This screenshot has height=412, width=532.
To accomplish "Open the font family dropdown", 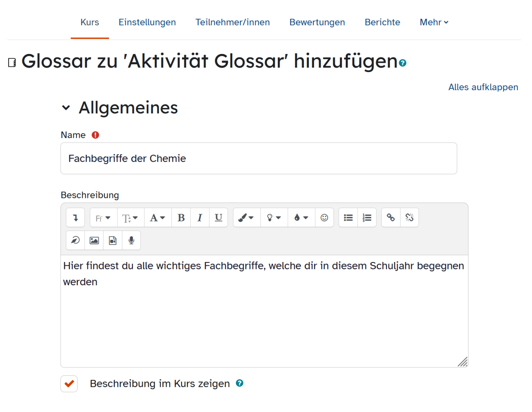I will pyautogui.click(x=103, y=217).
